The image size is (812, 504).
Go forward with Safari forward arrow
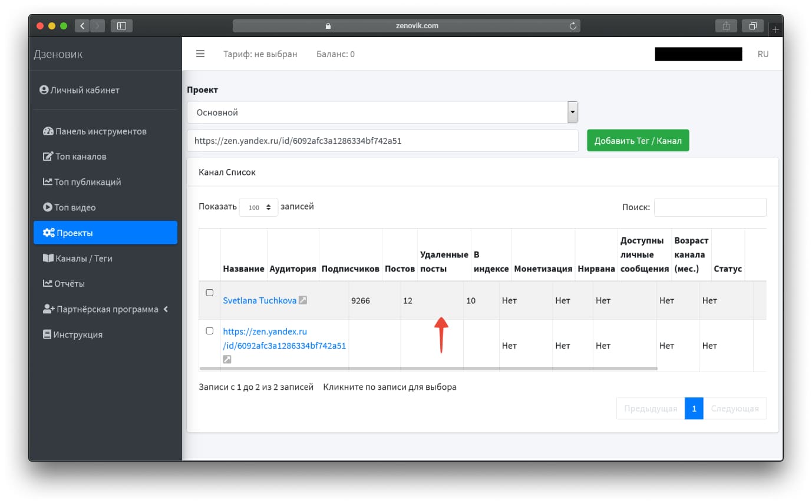pos(97,26)
